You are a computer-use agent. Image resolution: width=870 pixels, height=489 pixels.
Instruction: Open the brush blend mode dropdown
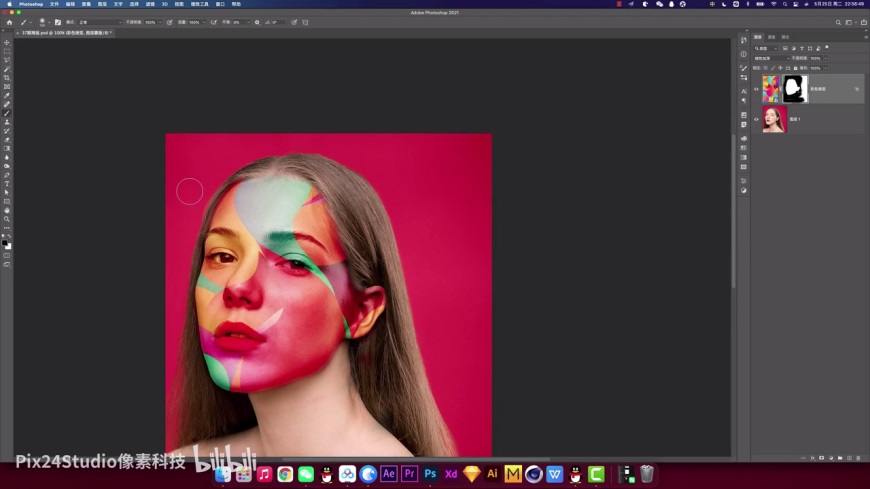(x=98, y=22)
